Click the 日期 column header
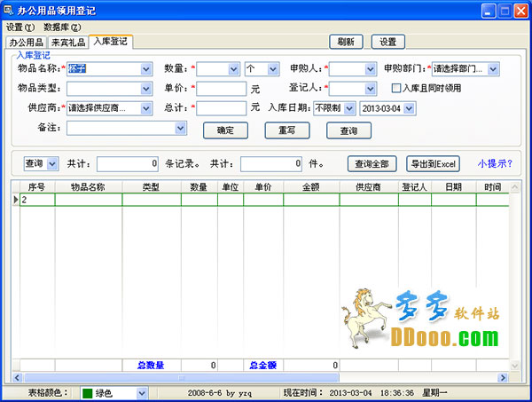Screen dimensions: 532x402 click(454, 187)
